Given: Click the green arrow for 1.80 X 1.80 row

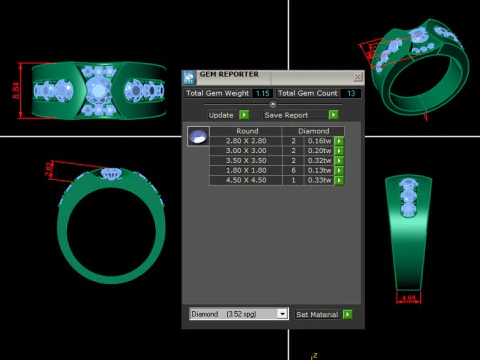Looking at the screenshot, I should (x=339, y=170).
